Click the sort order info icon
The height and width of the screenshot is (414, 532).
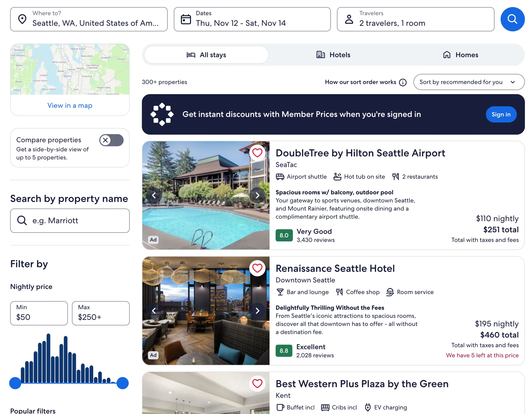(403, 82)
